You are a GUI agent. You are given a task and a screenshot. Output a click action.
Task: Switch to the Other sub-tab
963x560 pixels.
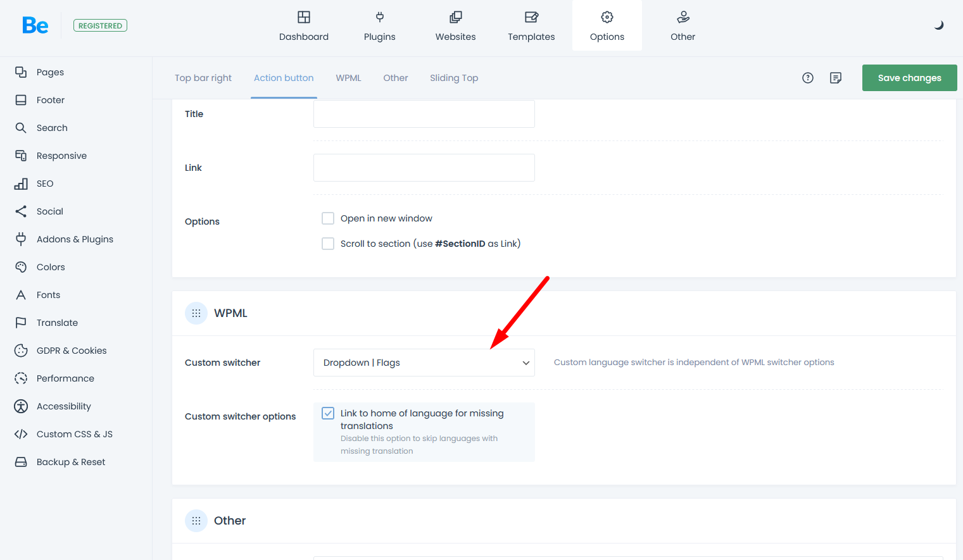coord(396,78)
